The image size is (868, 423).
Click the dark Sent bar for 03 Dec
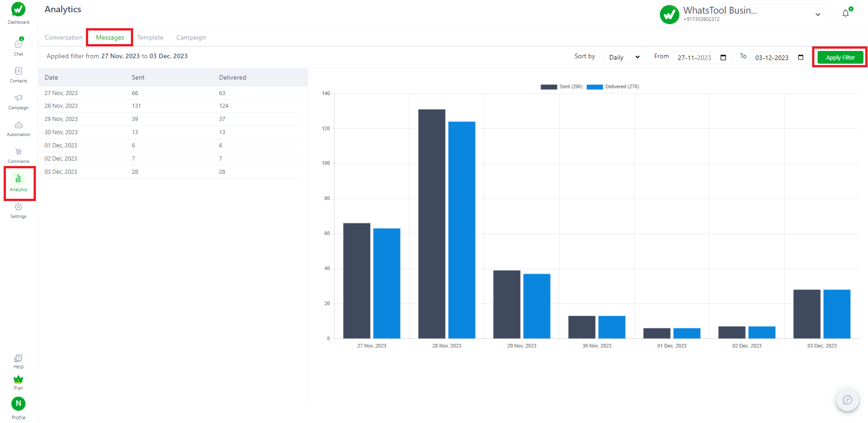[x=807, y=314]
